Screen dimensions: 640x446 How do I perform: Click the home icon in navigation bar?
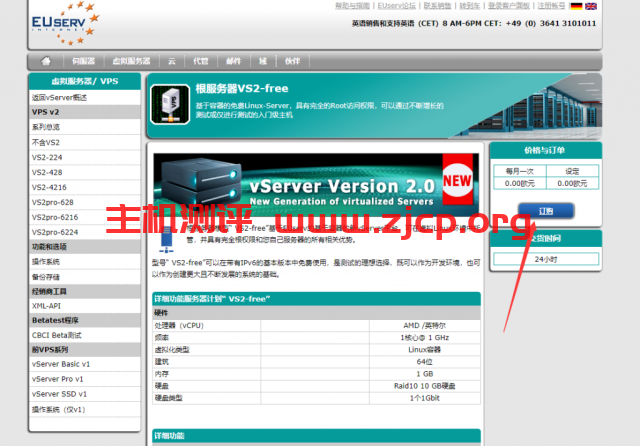tap(46, 61)
